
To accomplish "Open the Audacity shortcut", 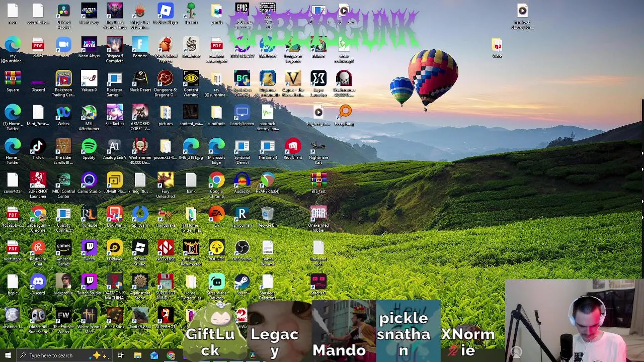I will point(242,184).
